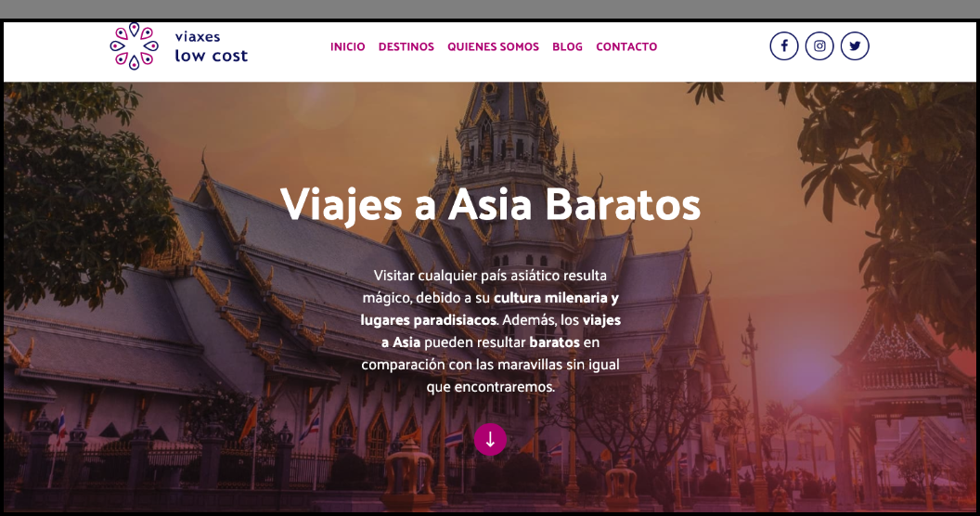Go to the INICIO menu item
This screenshot has height=516, width=980.
click(347, 46)
